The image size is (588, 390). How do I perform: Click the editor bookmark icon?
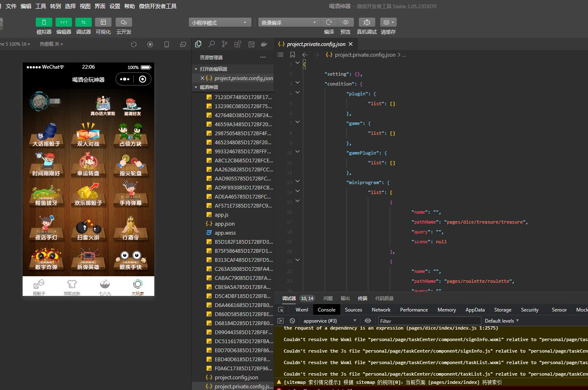[293, 55]
